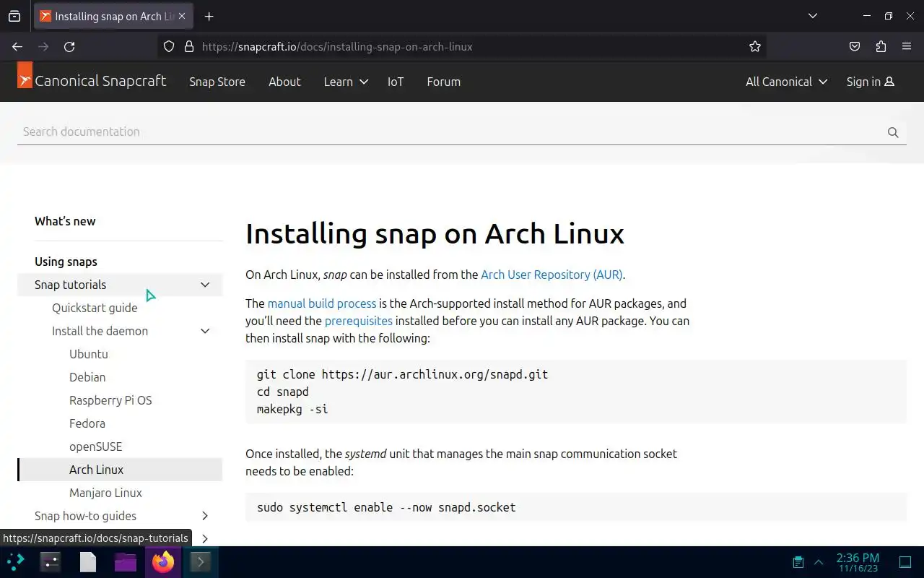Open the Quickstart guide page
This screenshot has width=924, height=578.
(95, 308)
